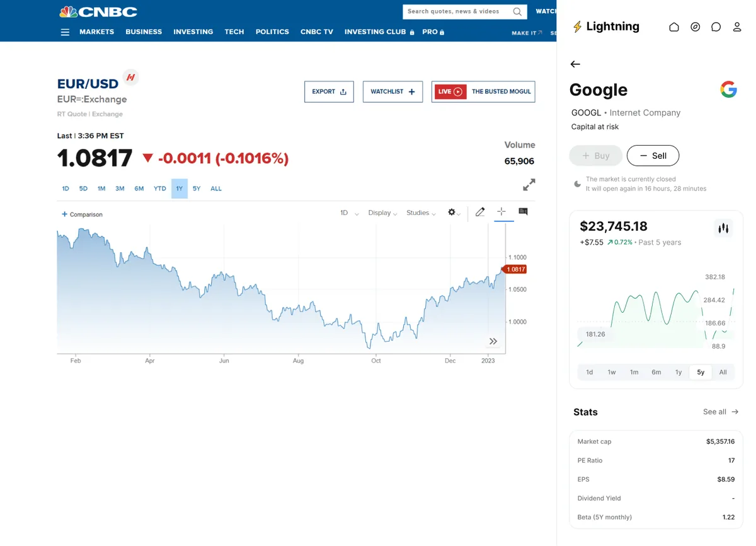Image resolution: width=756 pixels, height=546 pixels.
Task: Select the 1m range in Lightning
Action: 634,372
